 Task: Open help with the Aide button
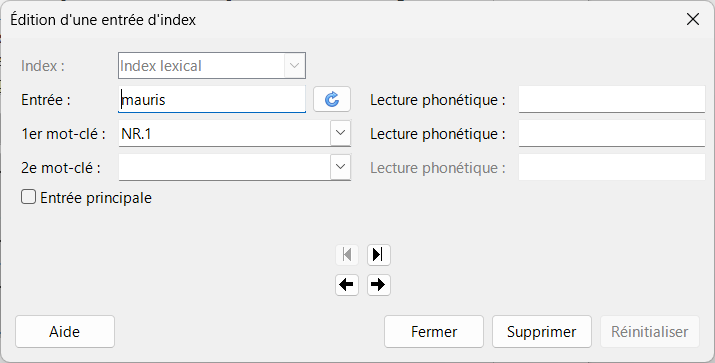pos(65,332)
